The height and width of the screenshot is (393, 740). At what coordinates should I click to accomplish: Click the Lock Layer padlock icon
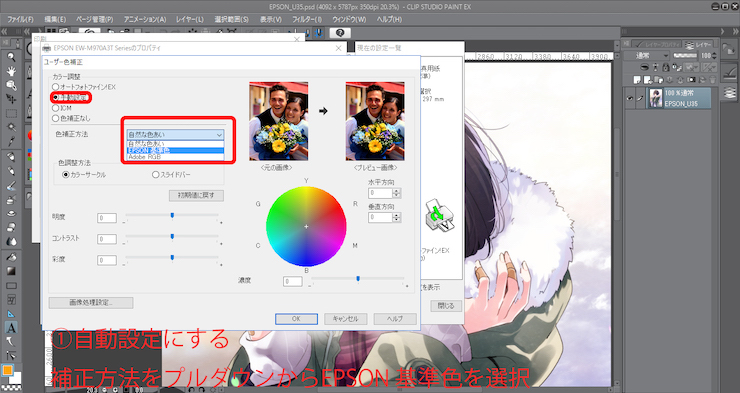coord(666,67)
